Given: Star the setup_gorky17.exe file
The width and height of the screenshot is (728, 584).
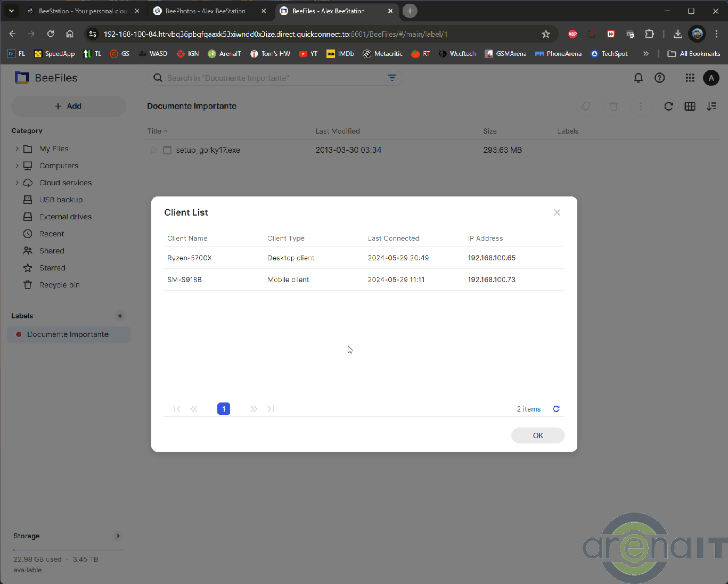Looking at the screenshot, I should tap(153, 150).
